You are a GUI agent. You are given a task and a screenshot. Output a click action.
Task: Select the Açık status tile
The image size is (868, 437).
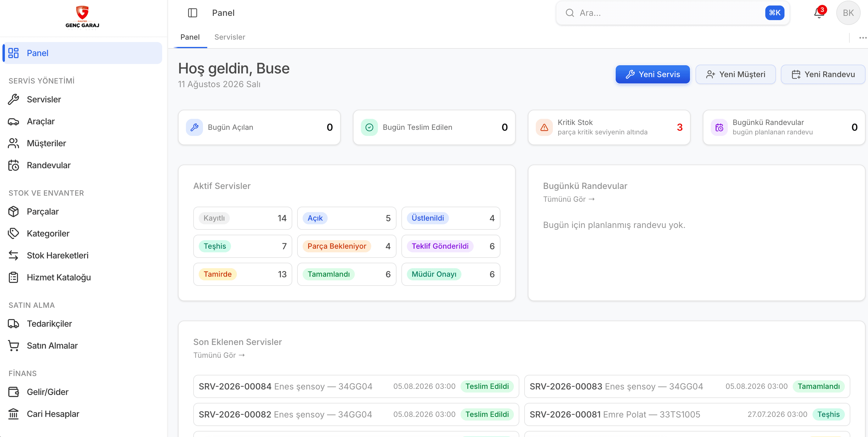(x=347, y=218)
